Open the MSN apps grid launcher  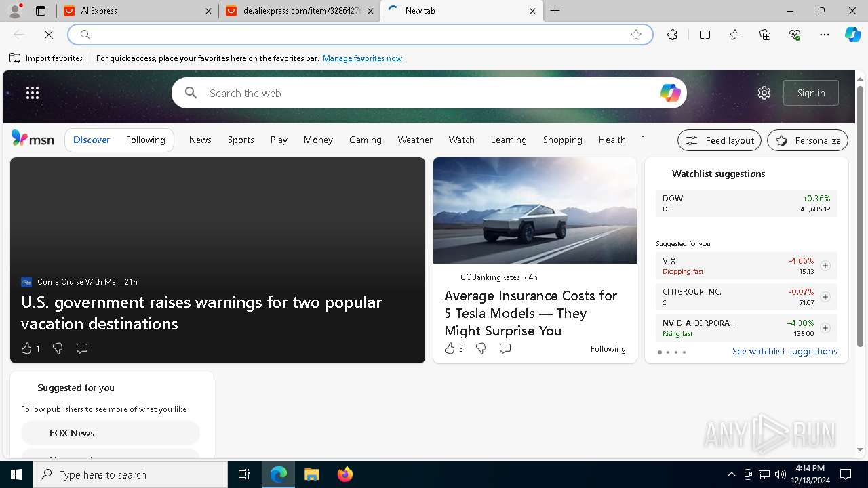click(33, 93)
